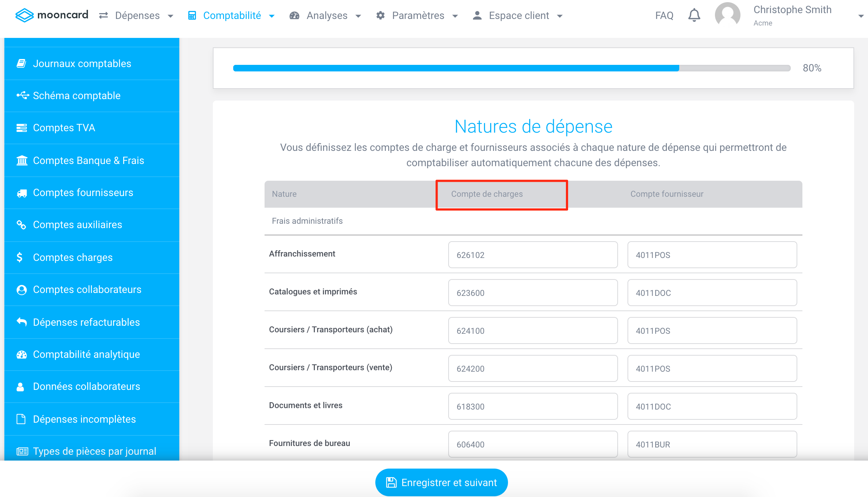The width and height of the screenshot is (868, 497).
Task: Expand the Espace client menu
Action: tap(519, 15)
